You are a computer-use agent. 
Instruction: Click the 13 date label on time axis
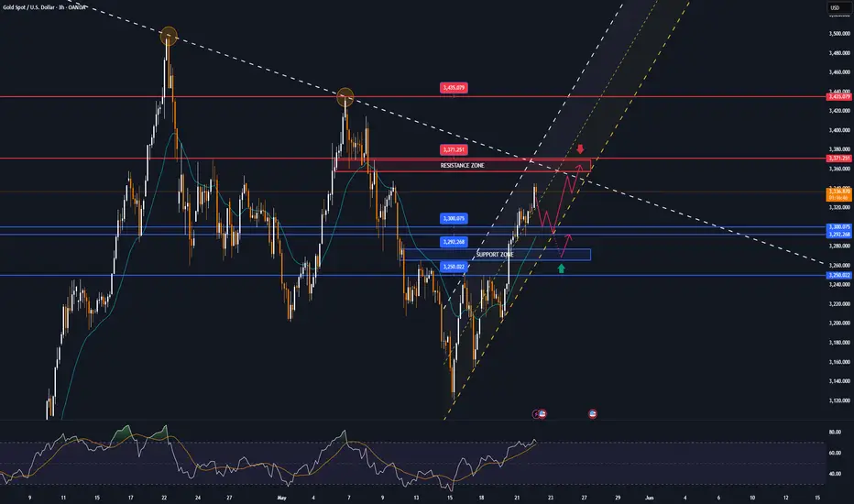pyautogui.click(x=416, y=498)
